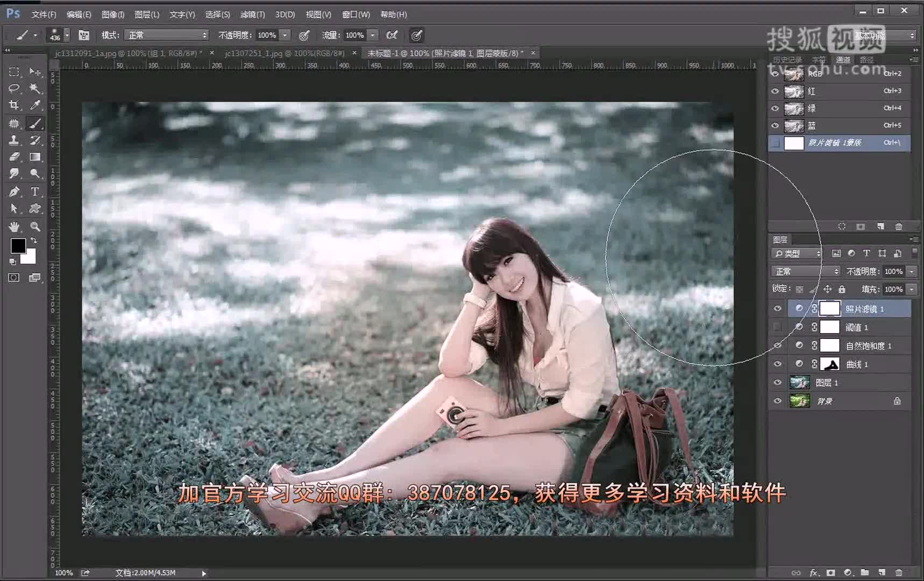Select the Crop tool
The width and height of the screenshot is (924, 581).
(x=14, y=105)
